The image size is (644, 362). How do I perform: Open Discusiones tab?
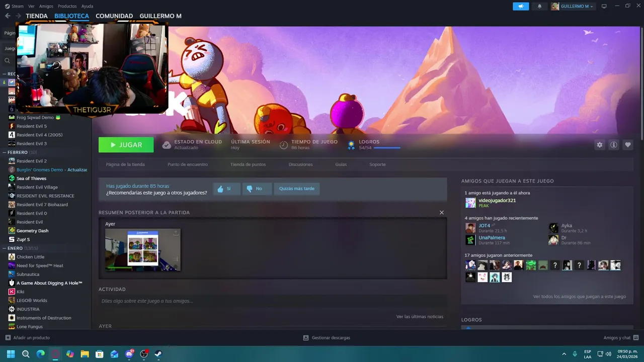click(300, 164)
